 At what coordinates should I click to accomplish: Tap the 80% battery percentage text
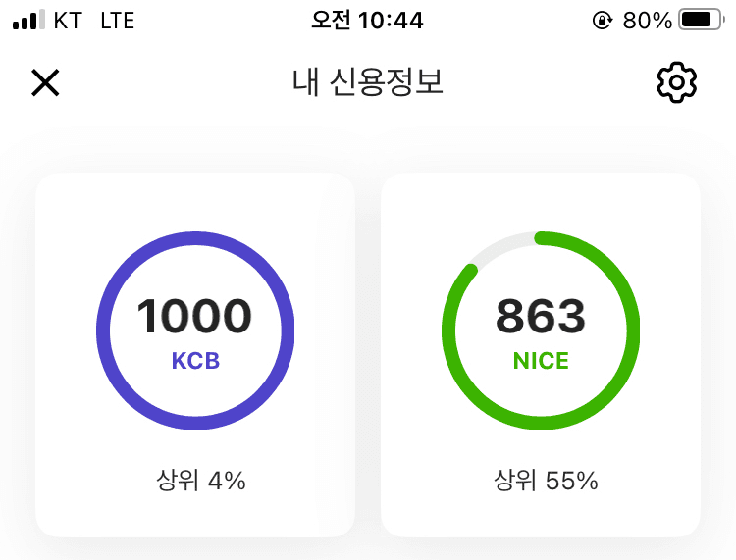click(x=647, y=20)
